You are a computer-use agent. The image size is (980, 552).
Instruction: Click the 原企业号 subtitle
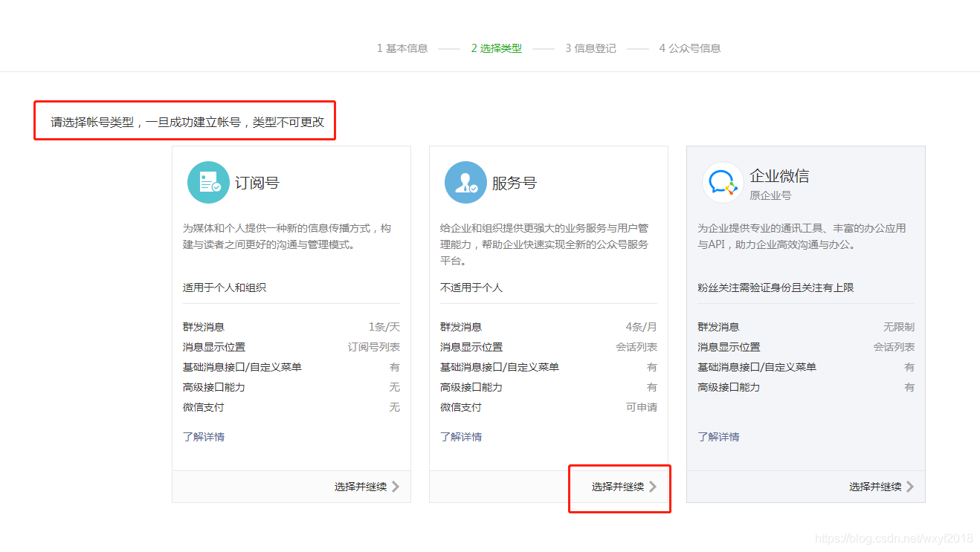tap(770, 195)
